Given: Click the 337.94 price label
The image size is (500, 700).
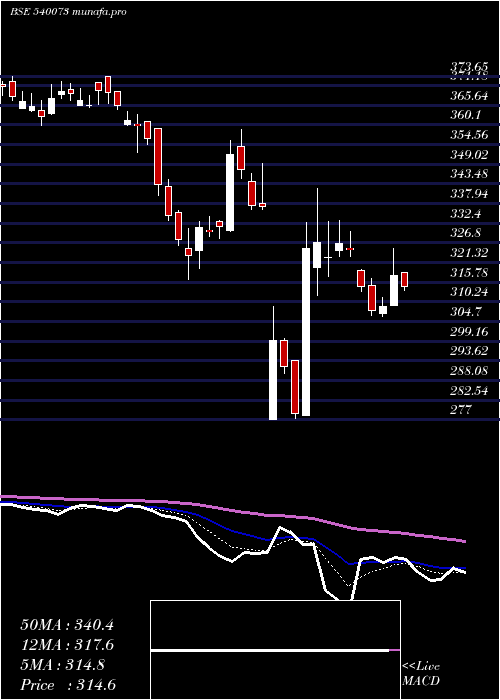Looking at the screenshot, I should click(x=469, y=194).
